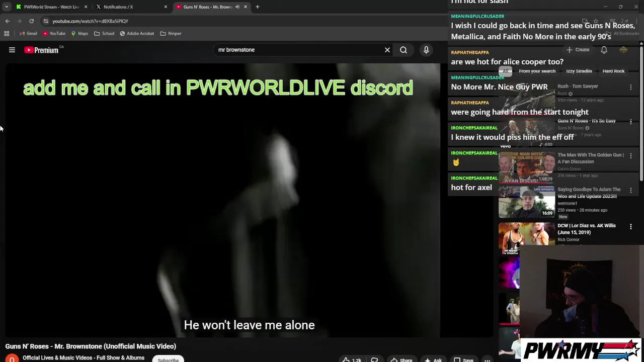Open options for Golden Gun Fan Discussion

point(630,156)
